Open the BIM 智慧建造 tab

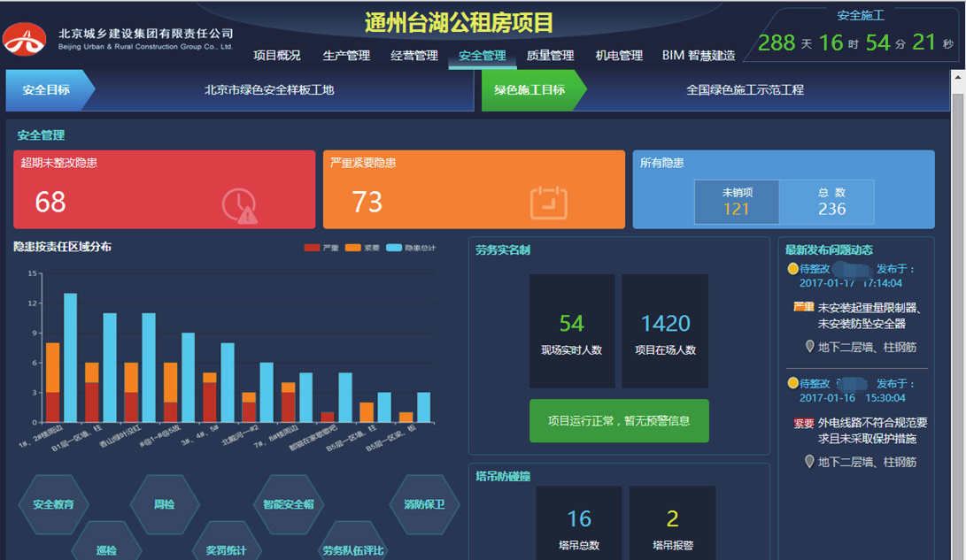(698, 56)
